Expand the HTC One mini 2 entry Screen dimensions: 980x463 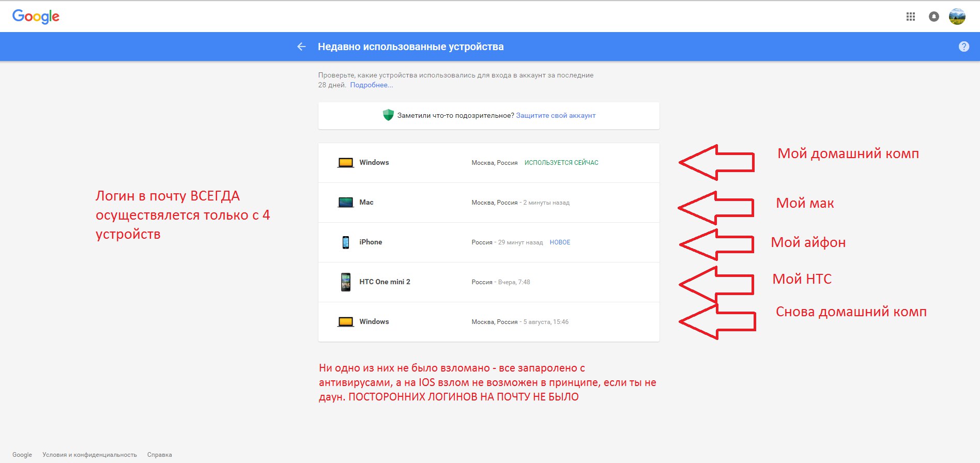(x=488, y=282)
